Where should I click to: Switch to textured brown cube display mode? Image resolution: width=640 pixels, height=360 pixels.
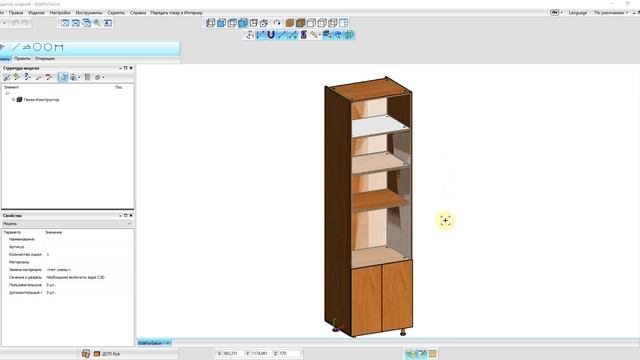point(290,23)
